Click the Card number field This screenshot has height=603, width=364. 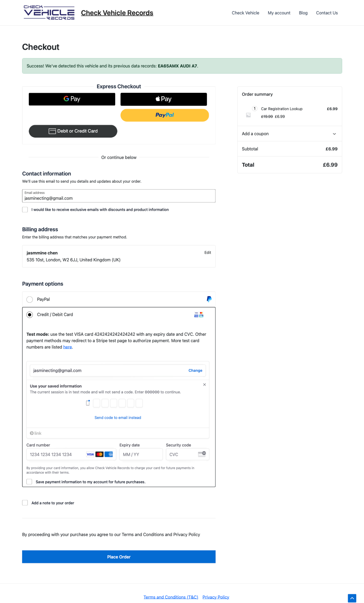coord(71,454)
